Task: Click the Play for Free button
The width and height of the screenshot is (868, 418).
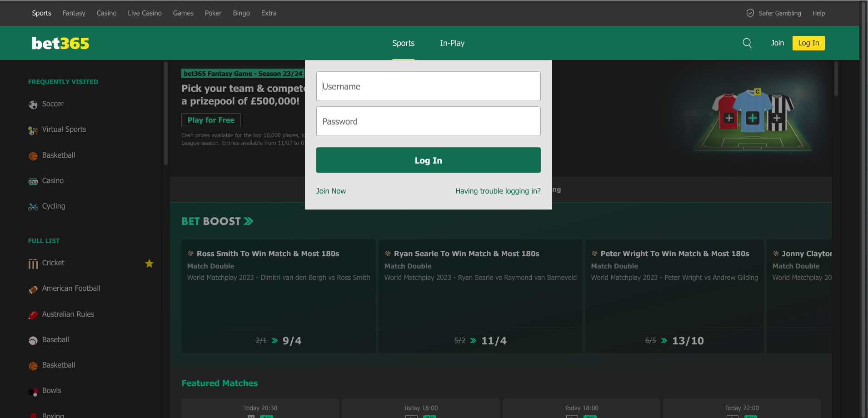Action: pos(211,120)
